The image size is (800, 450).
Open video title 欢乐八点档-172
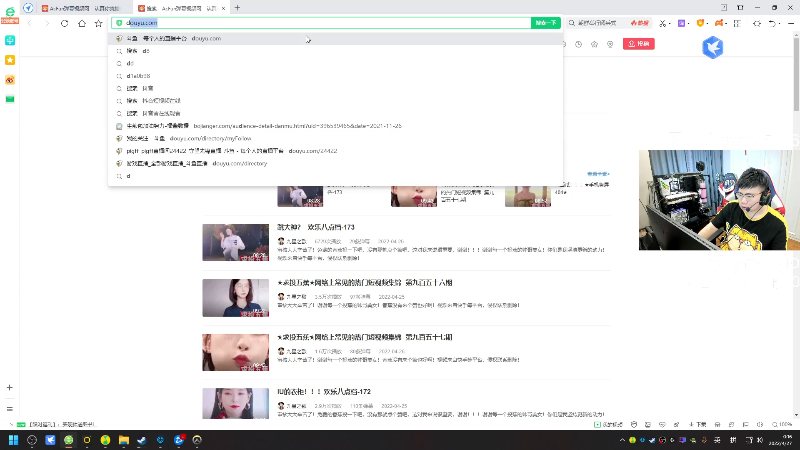tap(324, 392)
